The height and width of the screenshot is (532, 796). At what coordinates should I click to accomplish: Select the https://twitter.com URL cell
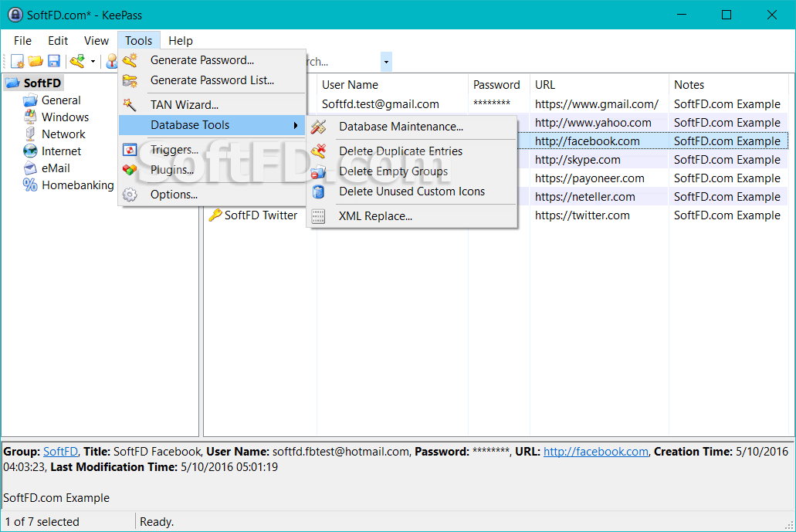[x=582, y=215]
